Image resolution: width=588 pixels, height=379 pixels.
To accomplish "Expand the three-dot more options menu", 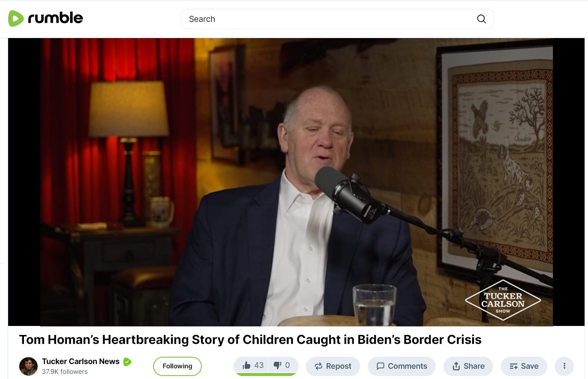I will 564,366.
